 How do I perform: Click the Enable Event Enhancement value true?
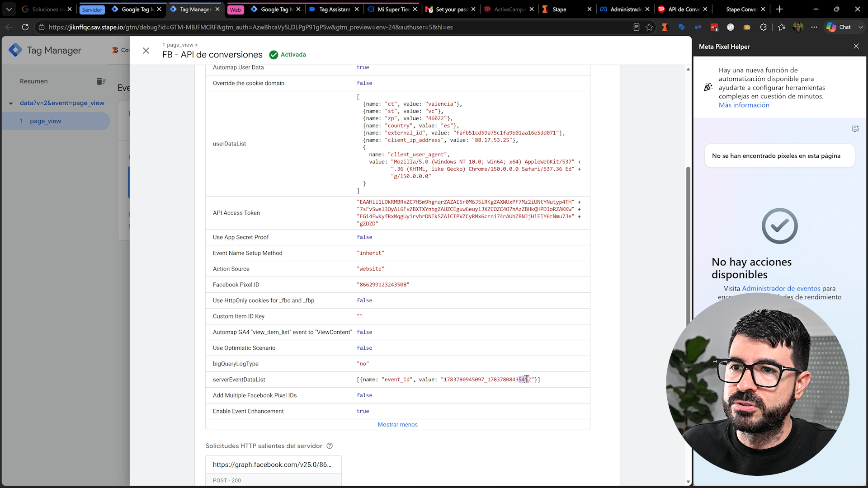coord(363,411)
